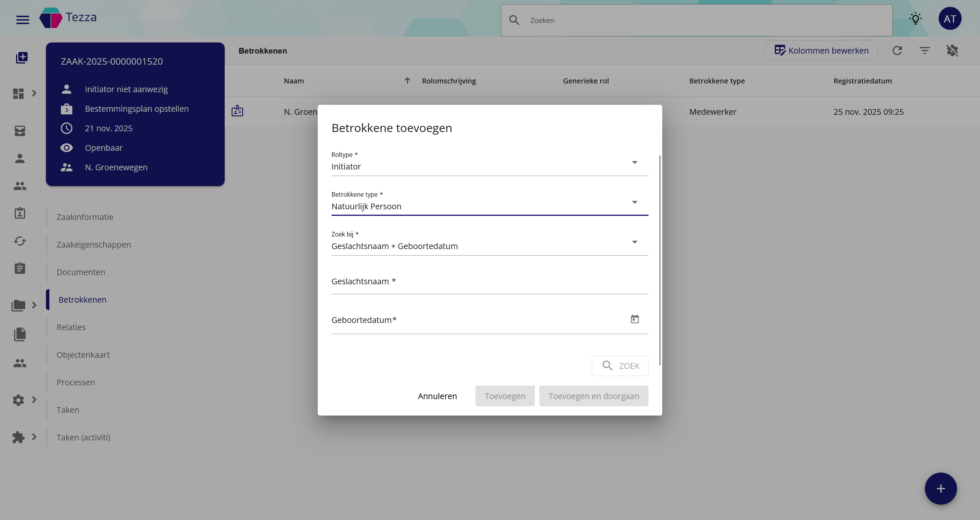The width and height of the screenshot is (980, 520).
Task: Click the Kolommen bewerken button
Action: tap(821, 51)
